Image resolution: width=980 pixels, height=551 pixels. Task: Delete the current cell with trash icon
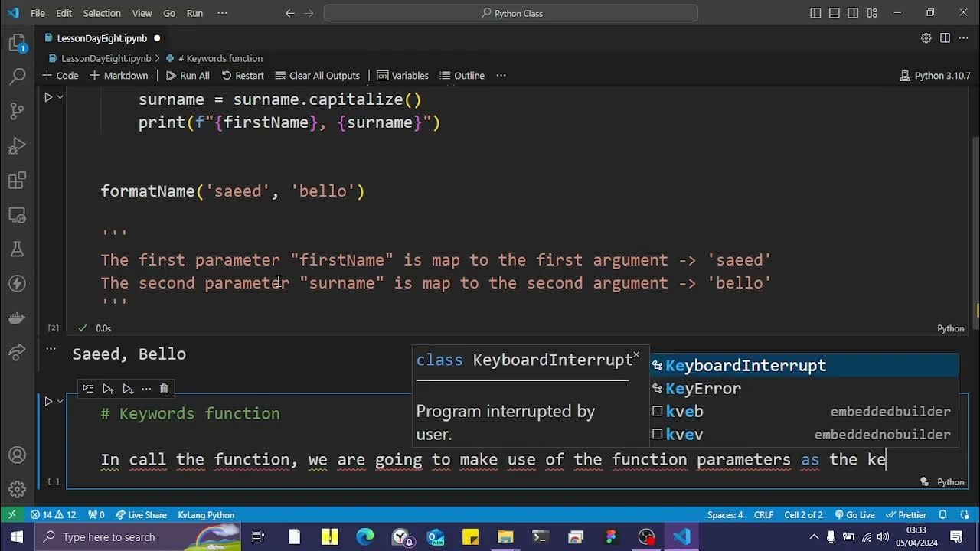[164, 389]
